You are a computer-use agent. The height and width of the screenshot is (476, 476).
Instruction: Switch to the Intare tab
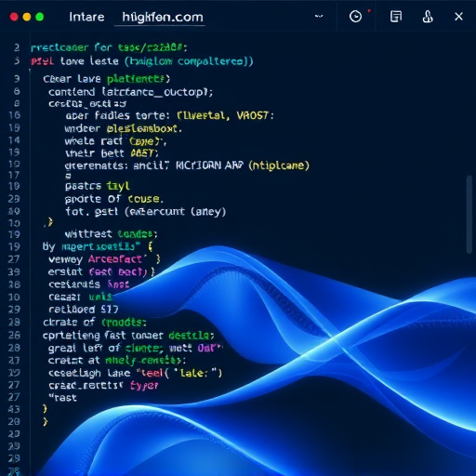pos(86,17)
